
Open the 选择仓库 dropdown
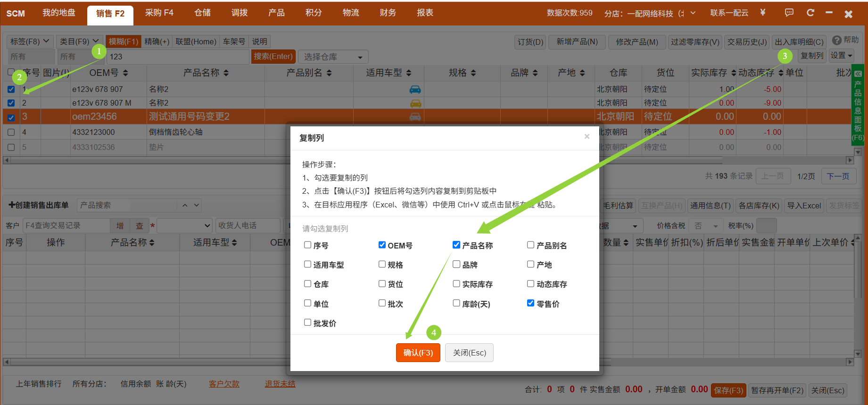click(x=334, y=57)
